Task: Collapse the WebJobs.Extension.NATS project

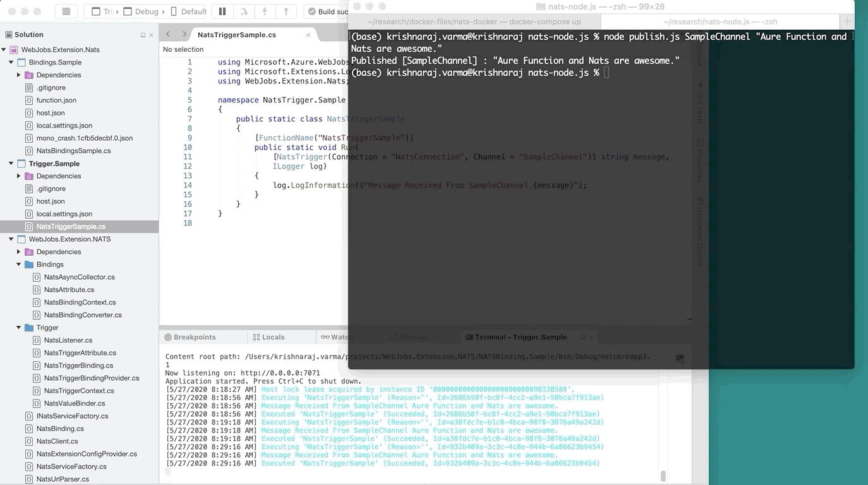Action: (11, 239)
